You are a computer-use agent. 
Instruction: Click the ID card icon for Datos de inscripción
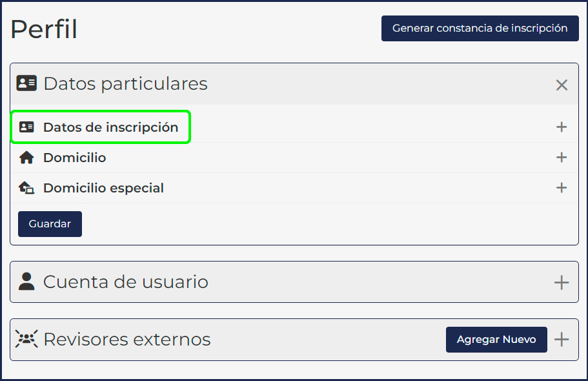[26, 127]
